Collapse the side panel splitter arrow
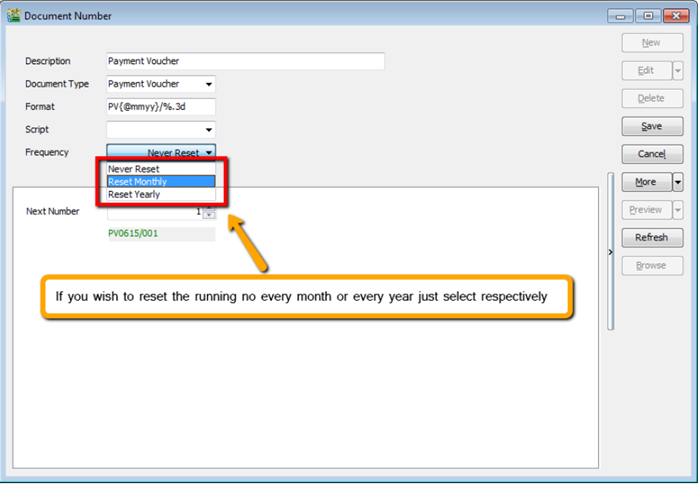700x485 pixels. tap(610, 253)
